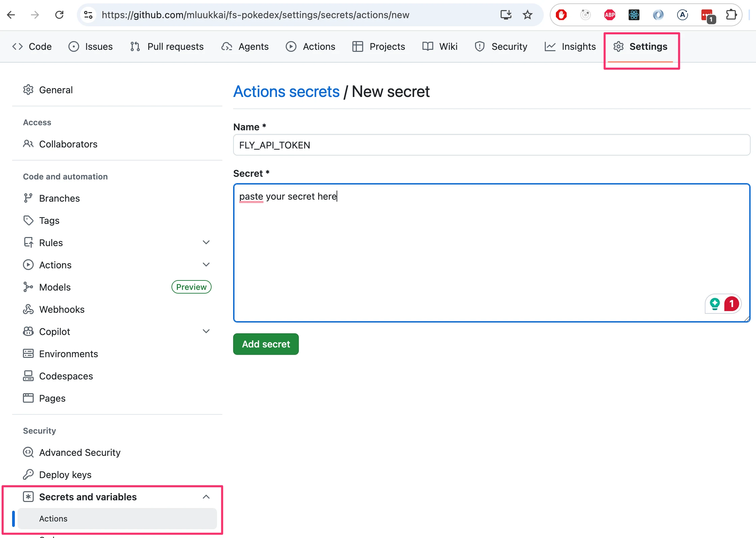
Task: Go back using the browser back arrow
Action: 11,15
